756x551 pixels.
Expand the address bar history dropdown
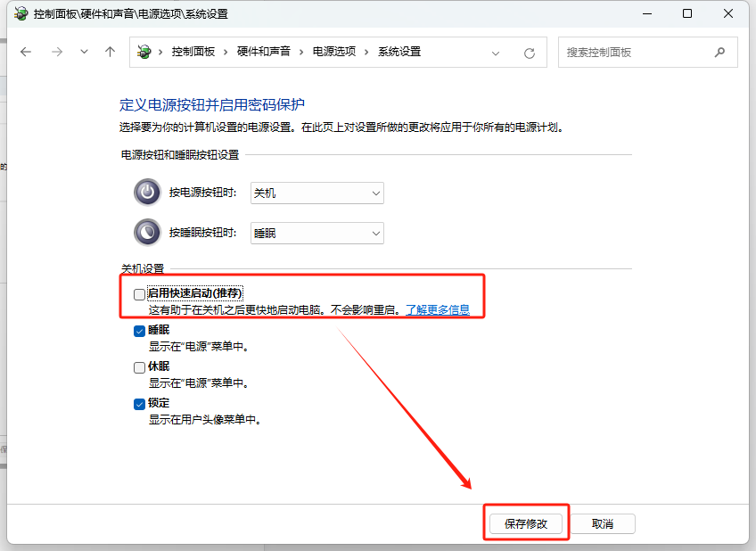click(497, 53)
